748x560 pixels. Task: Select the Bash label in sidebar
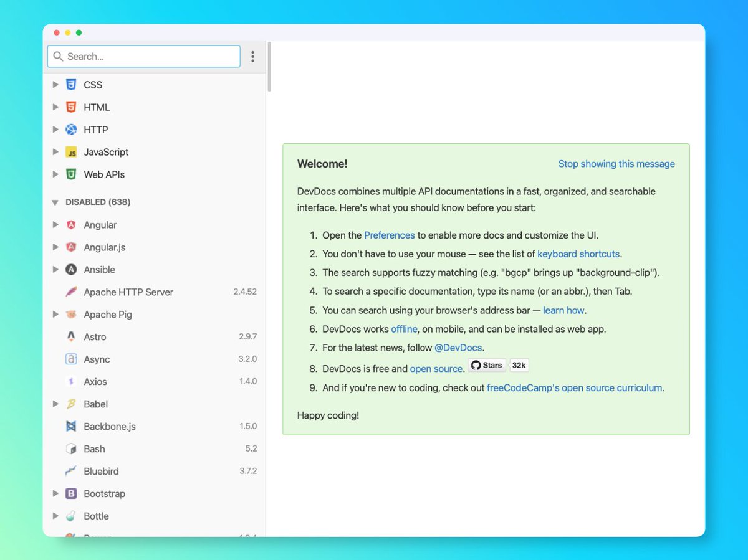94,449
